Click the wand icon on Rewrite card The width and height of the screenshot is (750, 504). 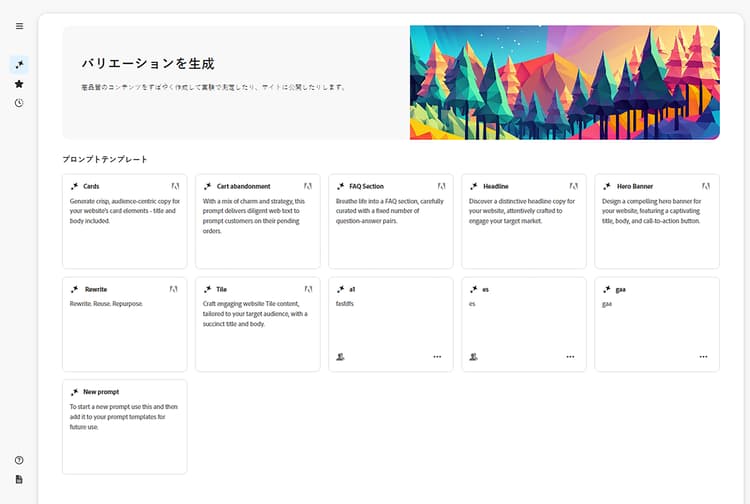tap(74, 289)
